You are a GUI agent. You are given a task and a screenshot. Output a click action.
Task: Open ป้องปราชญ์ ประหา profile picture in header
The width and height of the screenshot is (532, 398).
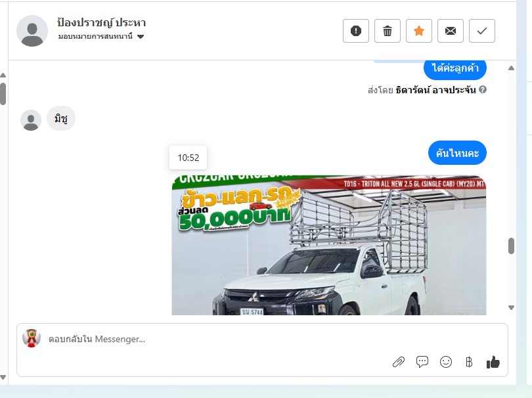[32, 31]
